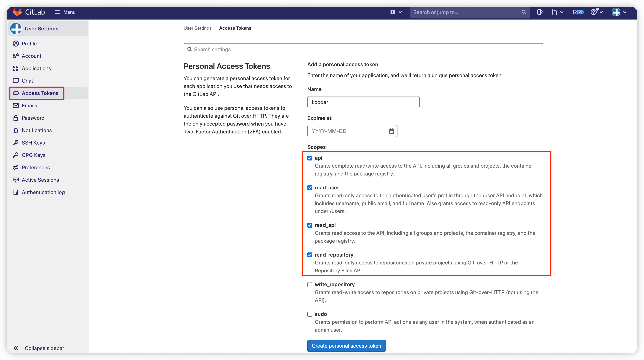The image size is (644, 360).
Task: Open the calendar date picker icon
Action: point(391,131)
